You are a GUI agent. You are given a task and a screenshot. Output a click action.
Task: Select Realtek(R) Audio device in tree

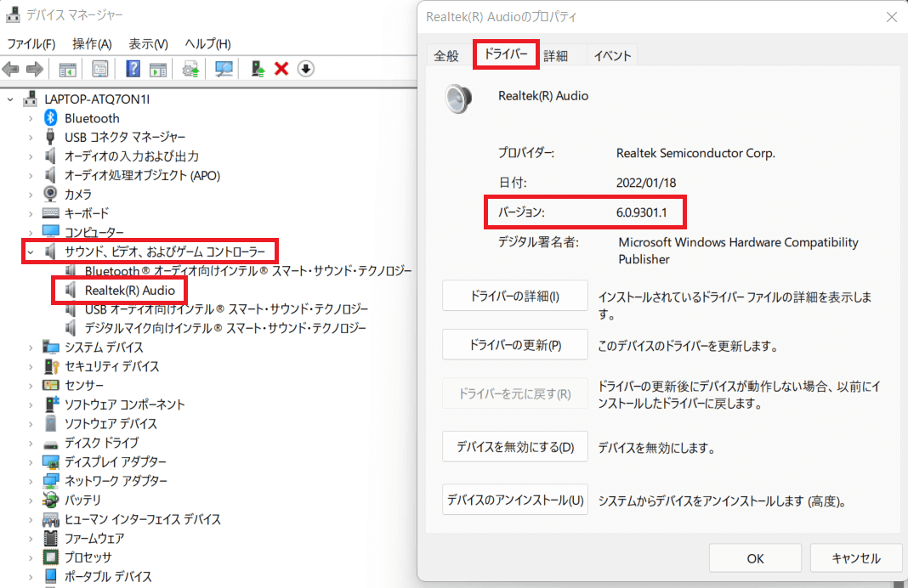pos(130,291)
